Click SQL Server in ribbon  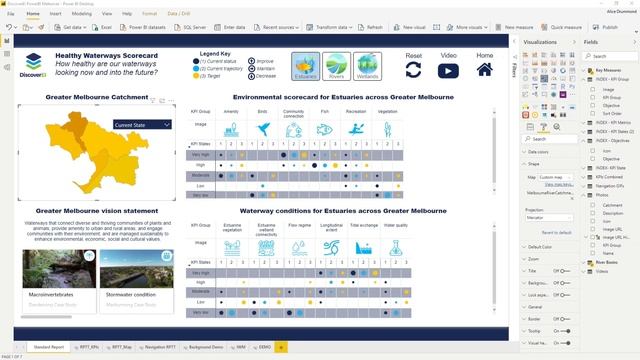(190, 27)
